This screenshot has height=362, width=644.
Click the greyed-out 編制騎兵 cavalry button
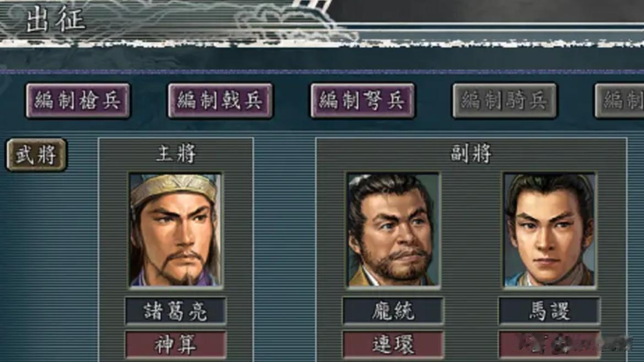click(505, 101)
